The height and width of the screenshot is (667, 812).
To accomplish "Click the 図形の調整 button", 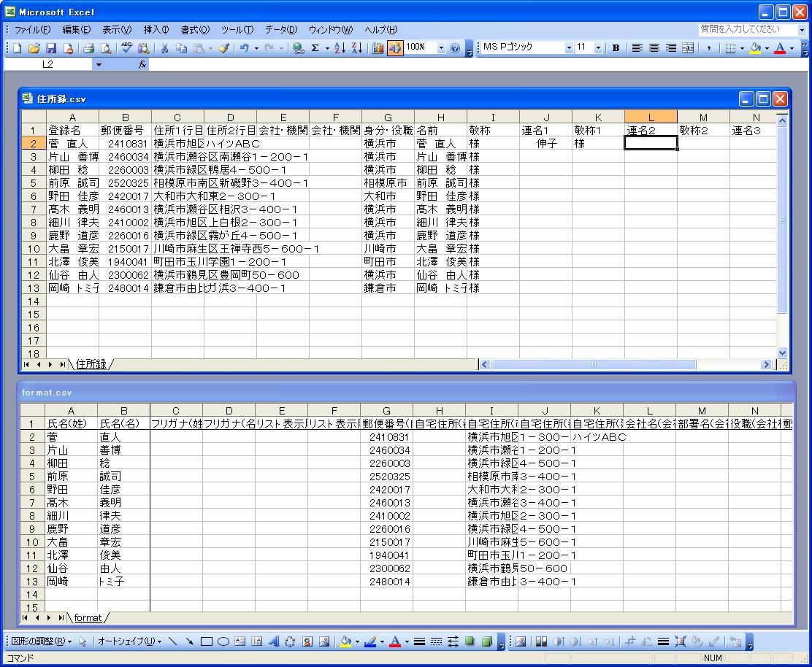I will (x=41, y=641).
